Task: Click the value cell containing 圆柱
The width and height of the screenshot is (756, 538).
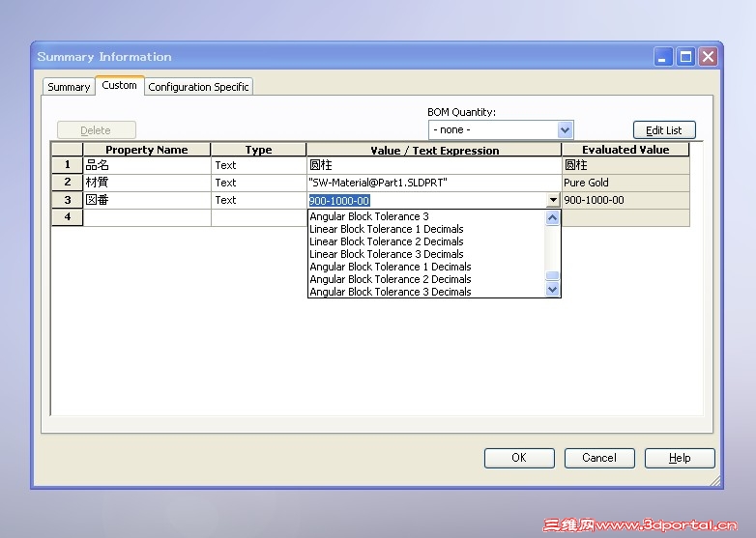Action: point(434,165)
